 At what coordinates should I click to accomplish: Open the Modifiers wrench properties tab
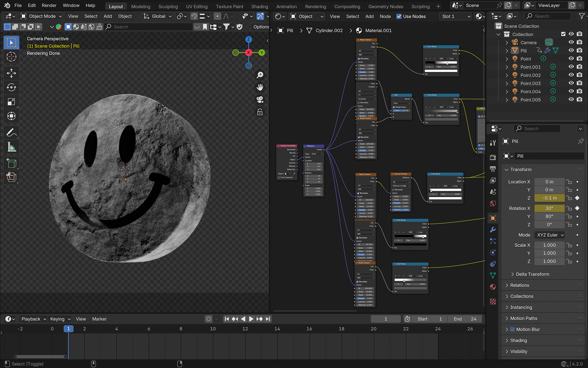493,230
